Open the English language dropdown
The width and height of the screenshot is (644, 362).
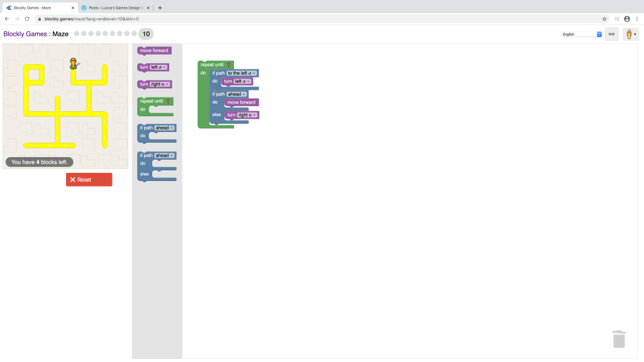tap(581, 34)
